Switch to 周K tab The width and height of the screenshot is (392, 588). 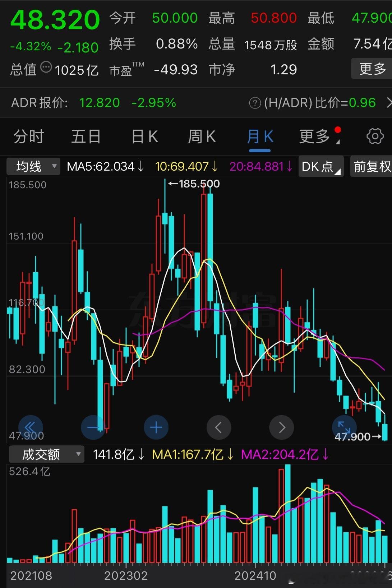[202, 137]
